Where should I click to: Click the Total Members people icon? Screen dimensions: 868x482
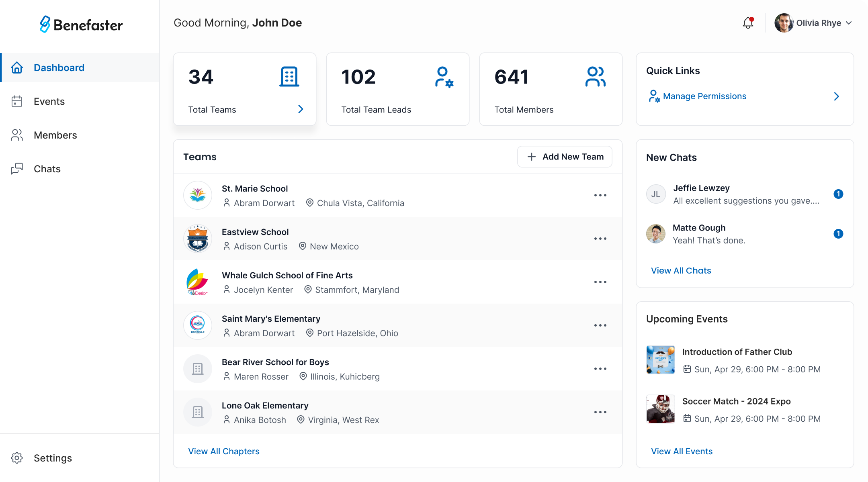(x=595, y=77)
